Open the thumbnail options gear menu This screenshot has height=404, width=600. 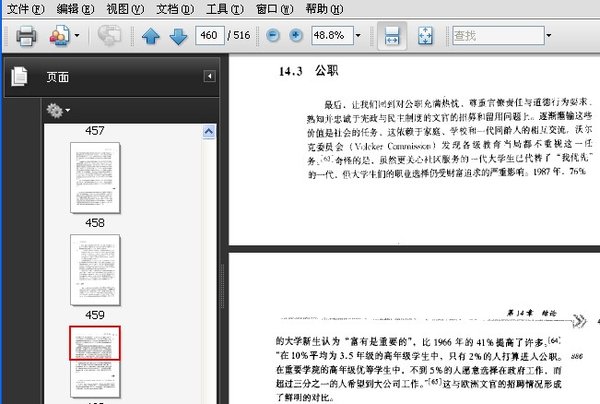(x=58, y=111)
